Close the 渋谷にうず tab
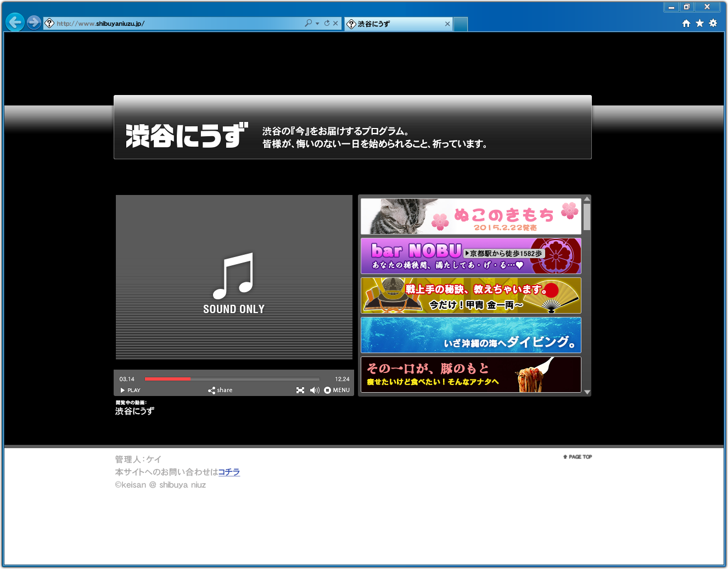Image resolution: width=728 pixels, height=569 pixels. (447, 24)
